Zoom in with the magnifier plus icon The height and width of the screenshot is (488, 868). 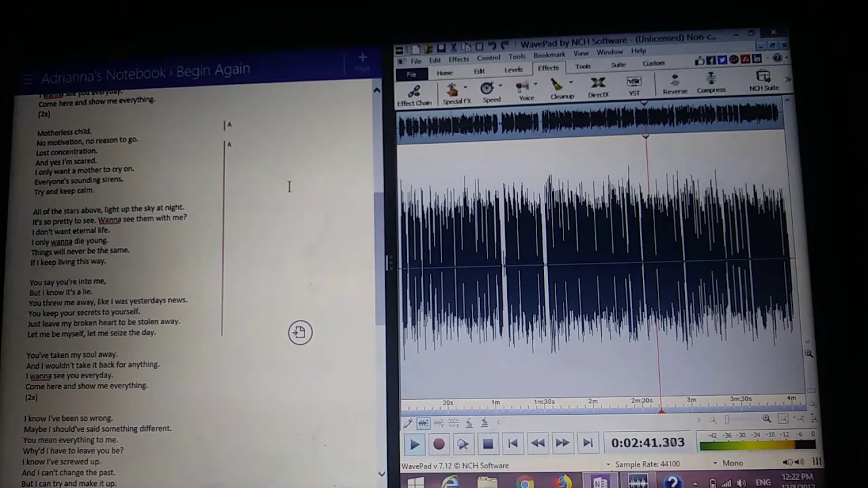[x=766, y=419]
